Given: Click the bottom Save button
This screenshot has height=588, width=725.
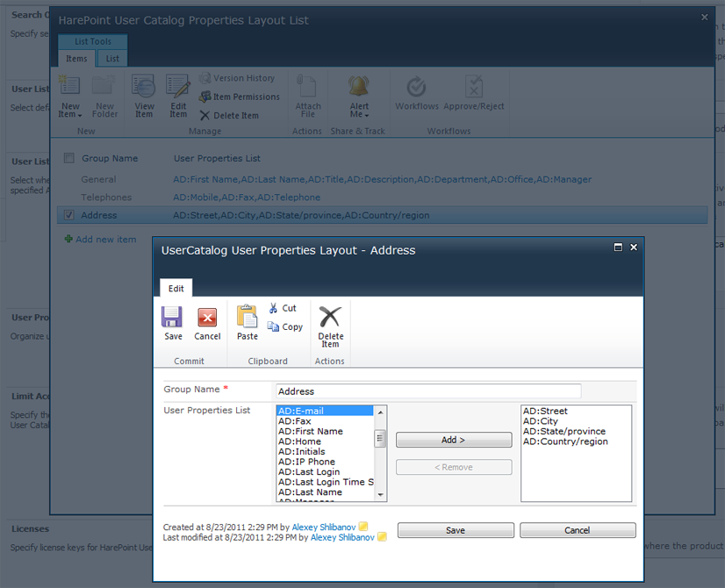Looking at the screenshot, I should tap(456, 530).
